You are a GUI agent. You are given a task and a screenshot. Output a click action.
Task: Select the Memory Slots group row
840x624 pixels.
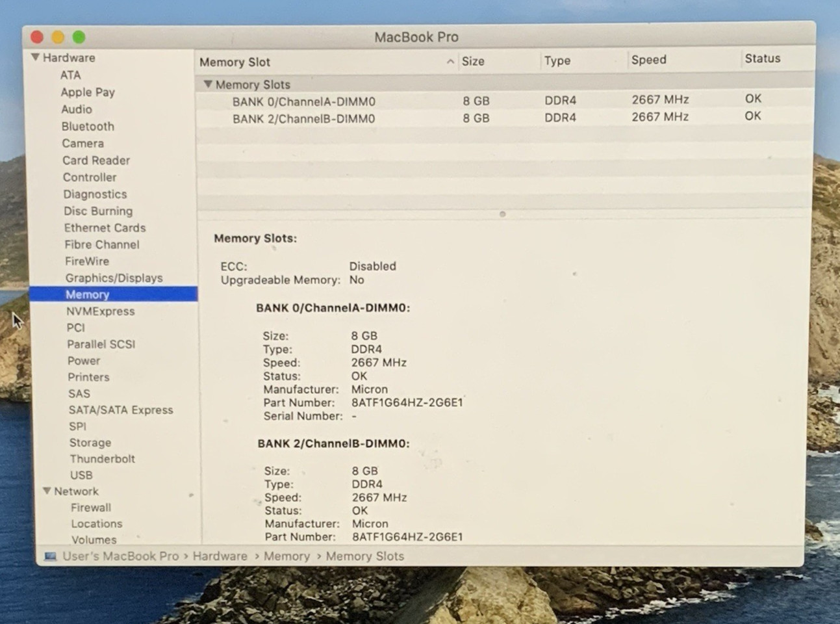[504, 84]
